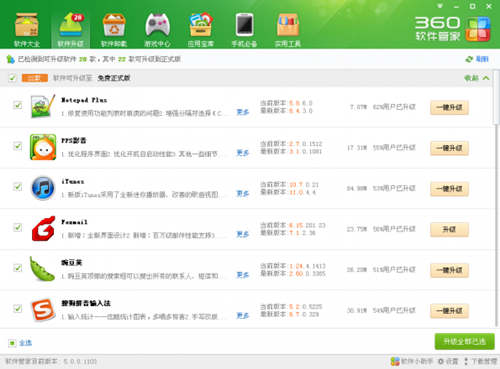Click the 搜狗拼音输入法 title text
Viewport: 500px width, 369px height.
tap(86, 303)
